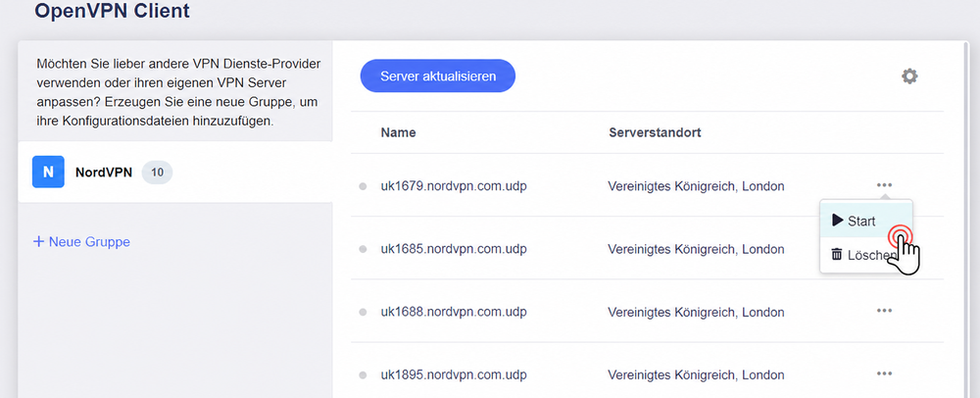Select server uk1685.nordvpn.com.udp
980x398 pixels.
tap(454, 249)
